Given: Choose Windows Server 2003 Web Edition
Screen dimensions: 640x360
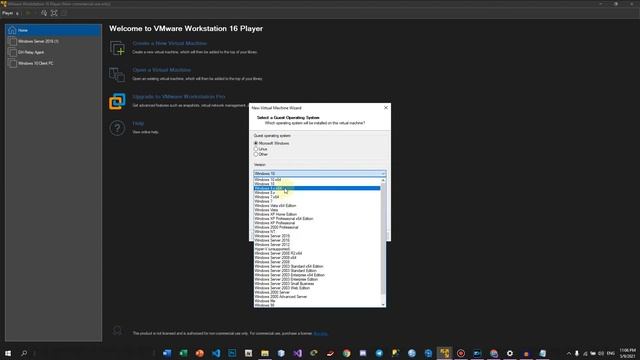Looking at the screenshot, I should click(317, 288).
